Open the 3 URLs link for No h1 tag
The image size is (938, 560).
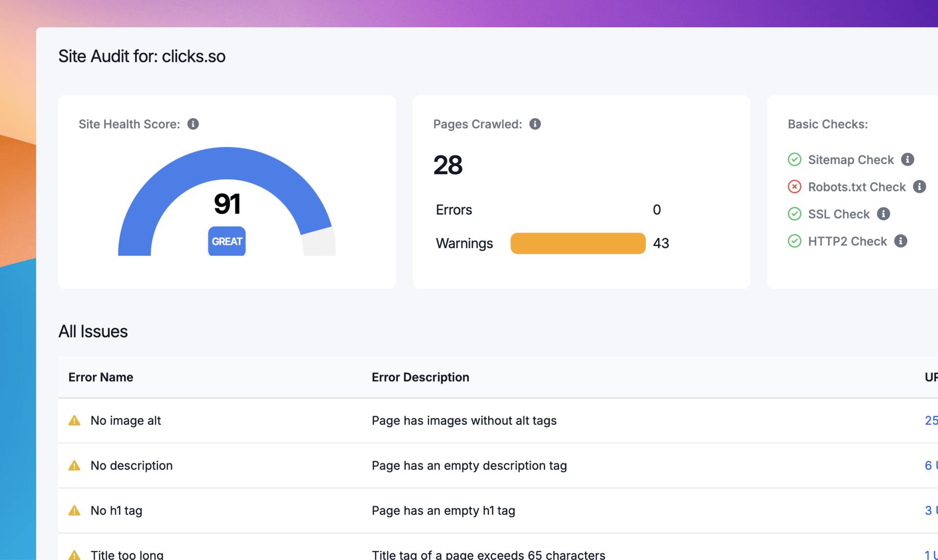930,510
